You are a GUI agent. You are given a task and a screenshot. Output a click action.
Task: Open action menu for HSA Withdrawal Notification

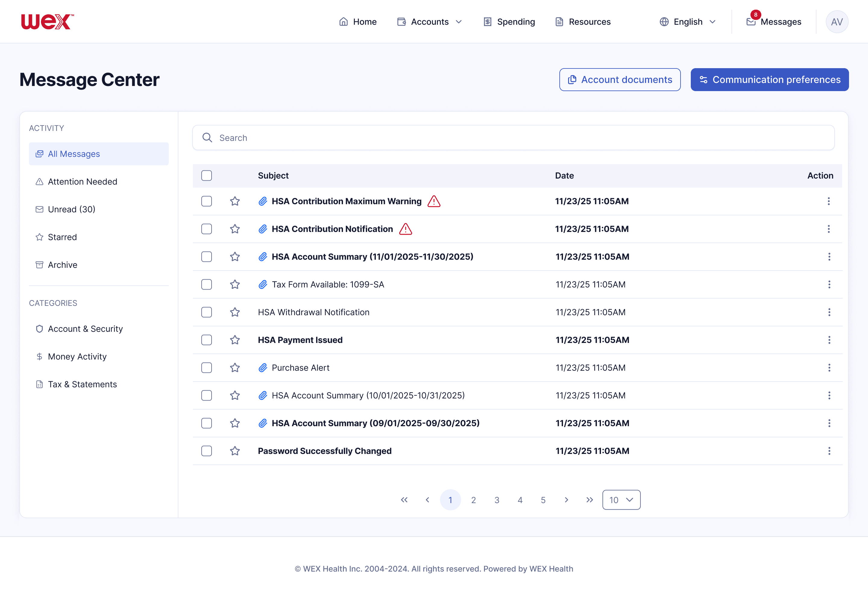pyautogui.click(x=829, y=312)
